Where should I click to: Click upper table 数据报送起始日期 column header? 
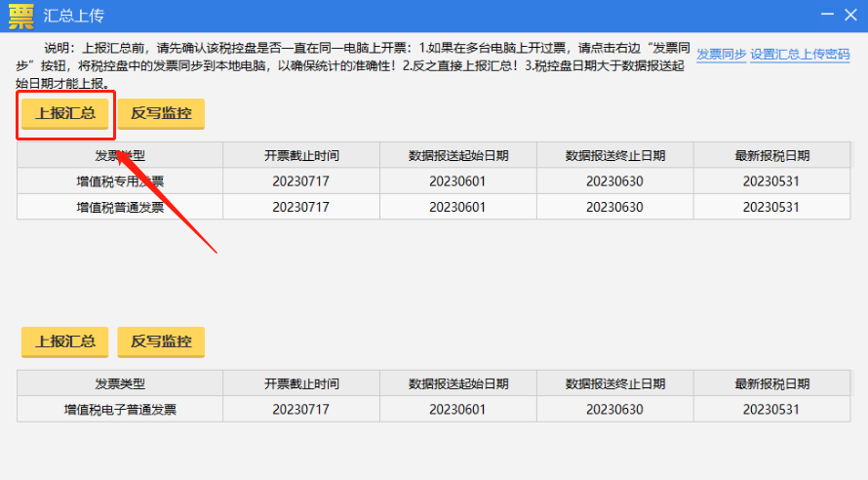pyautogui.click(x=458, y=155)
